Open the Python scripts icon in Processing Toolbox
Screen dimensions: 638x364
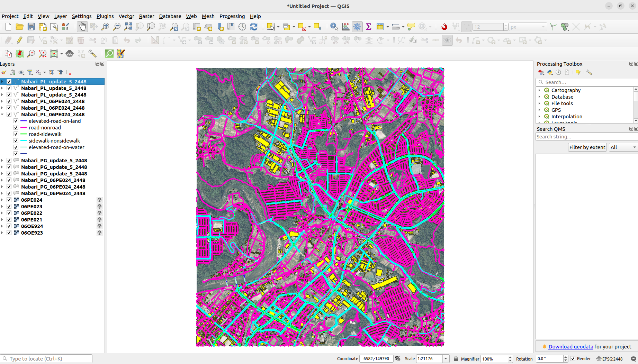pos(550,72)
